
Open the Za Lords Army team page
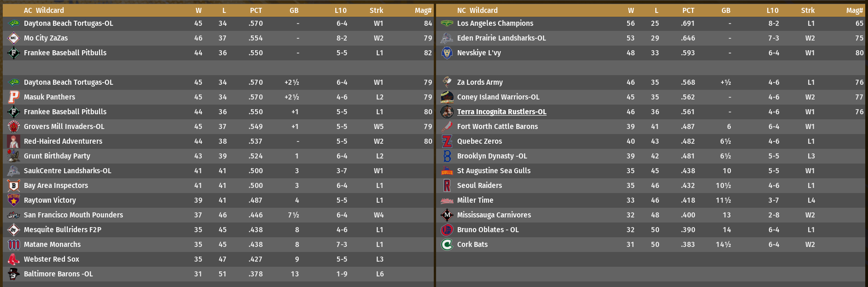tap(480, 82)
